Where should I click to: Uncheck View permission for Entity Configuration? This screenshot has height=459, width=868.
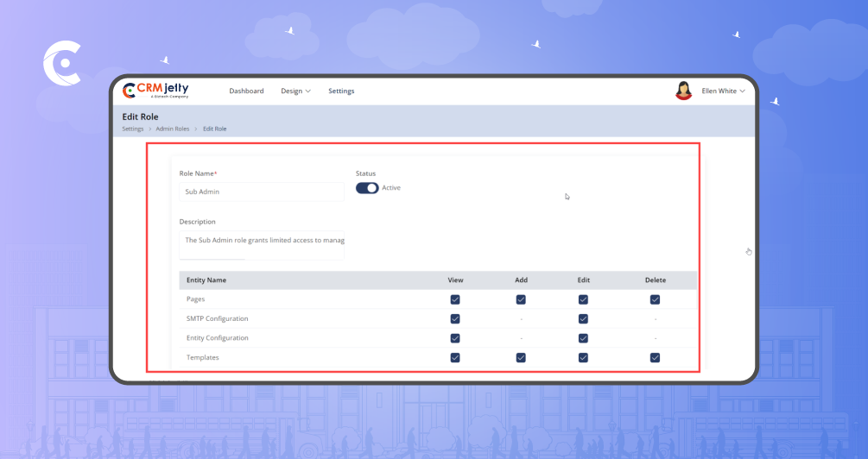click(x=455, y=338)
